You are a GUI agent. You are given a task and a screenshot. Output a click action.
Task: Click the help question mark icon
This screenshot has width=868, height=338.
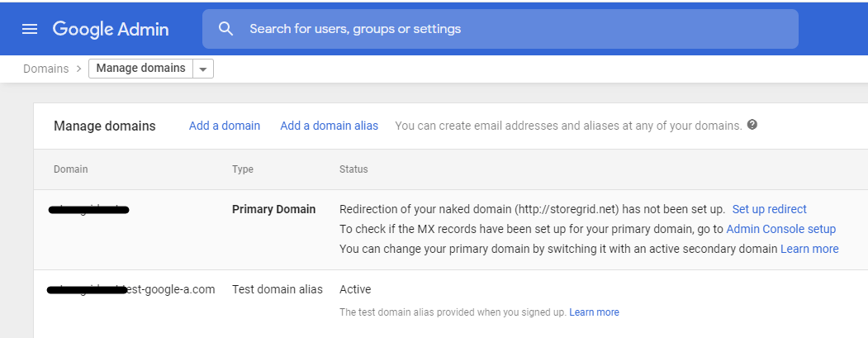(752, 125)
